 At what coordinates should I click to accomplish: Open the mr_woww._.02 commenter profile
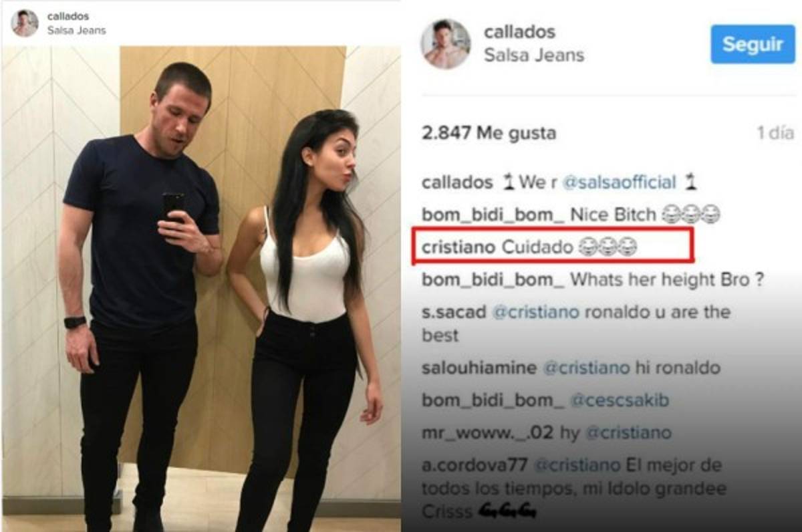487,432
